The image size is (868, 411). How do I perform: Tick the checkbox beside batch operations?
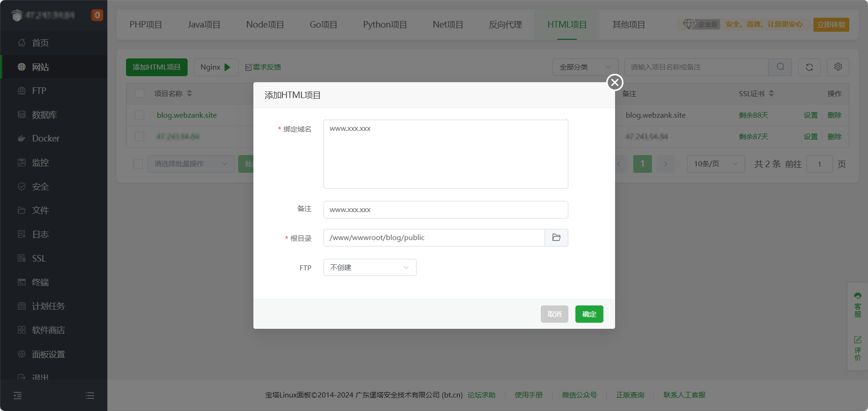(138, 164)
